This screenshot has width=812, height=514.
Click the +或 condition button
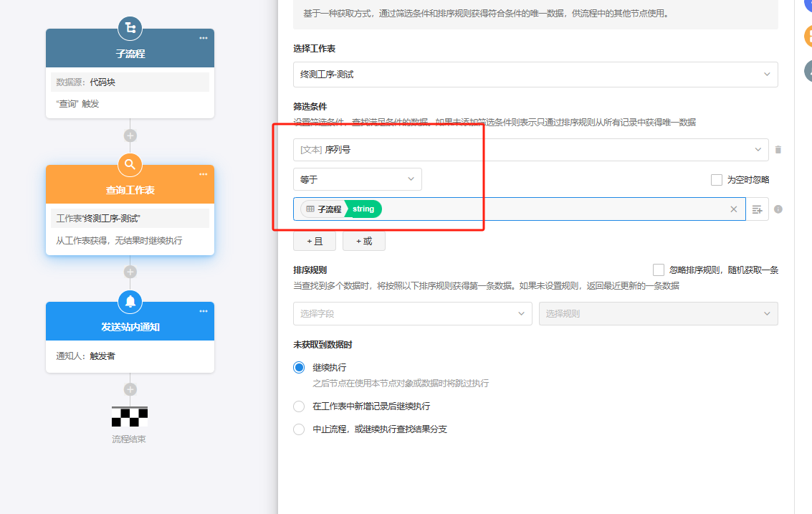363,242
